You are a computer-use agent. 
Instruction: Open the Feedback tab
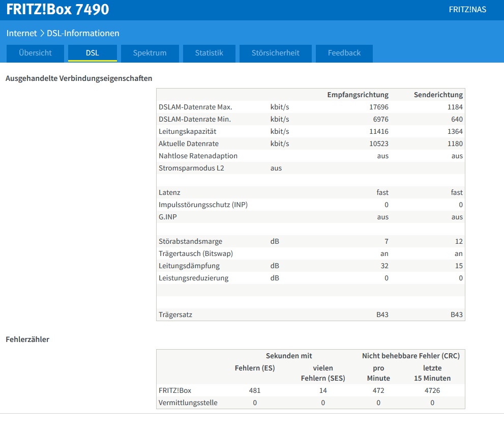click(x=344, y=53)
